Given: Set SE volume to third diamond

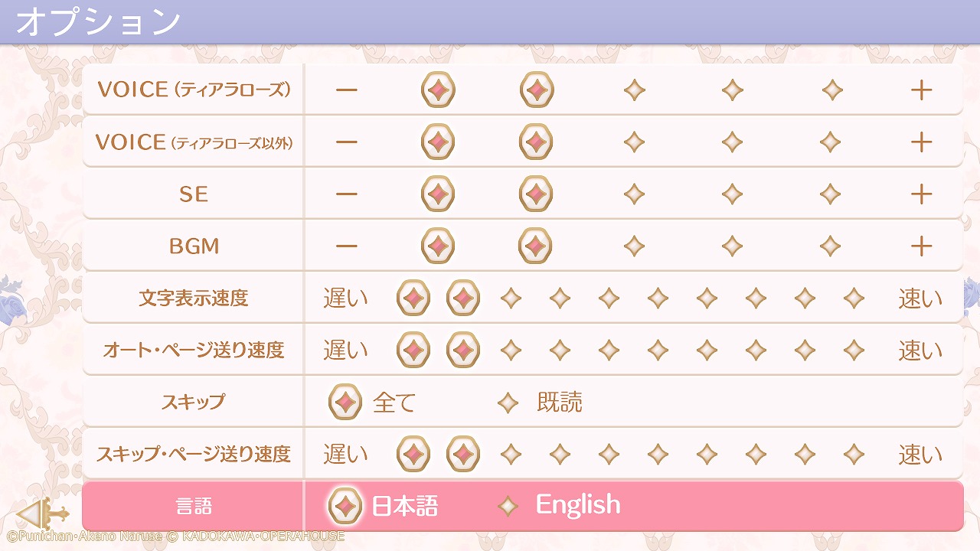Looking at the screenshot, I should pyautogui.click(x=634, y=194).
